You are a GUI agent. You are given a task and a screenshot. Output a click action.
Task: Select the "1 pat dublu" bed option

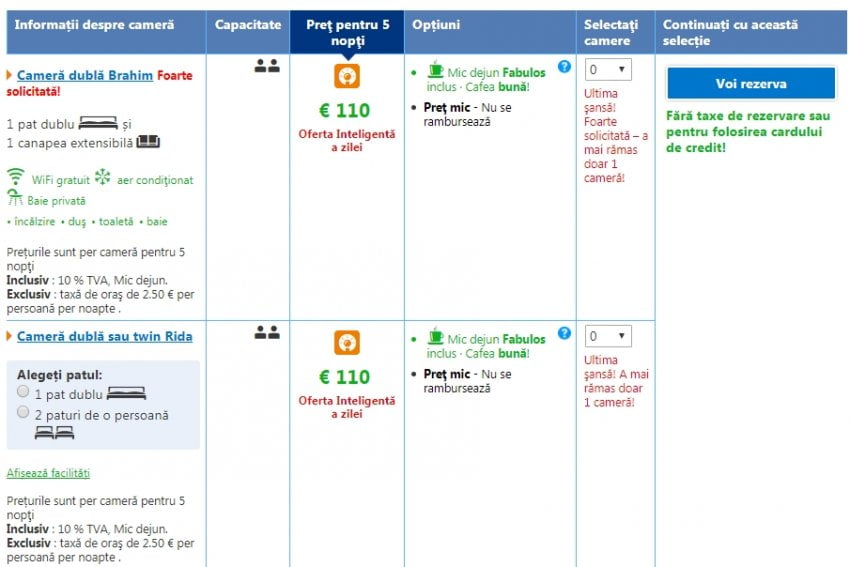click(23, 392)
